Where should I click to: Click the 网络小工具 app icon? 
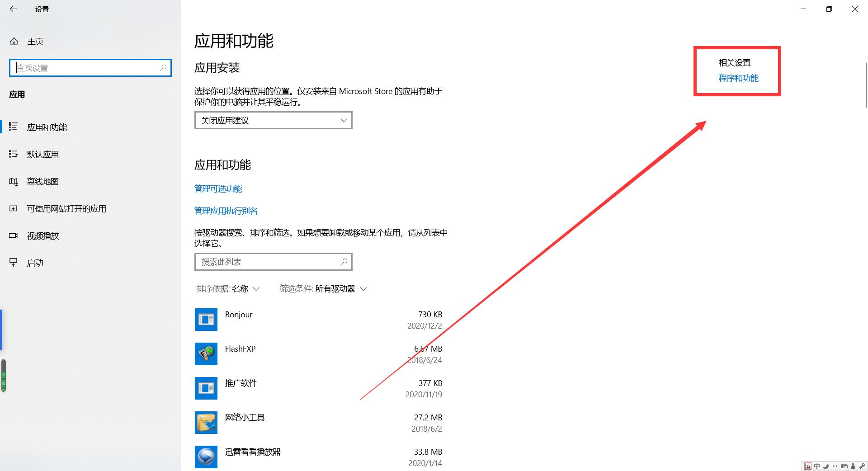pos(206,423)
